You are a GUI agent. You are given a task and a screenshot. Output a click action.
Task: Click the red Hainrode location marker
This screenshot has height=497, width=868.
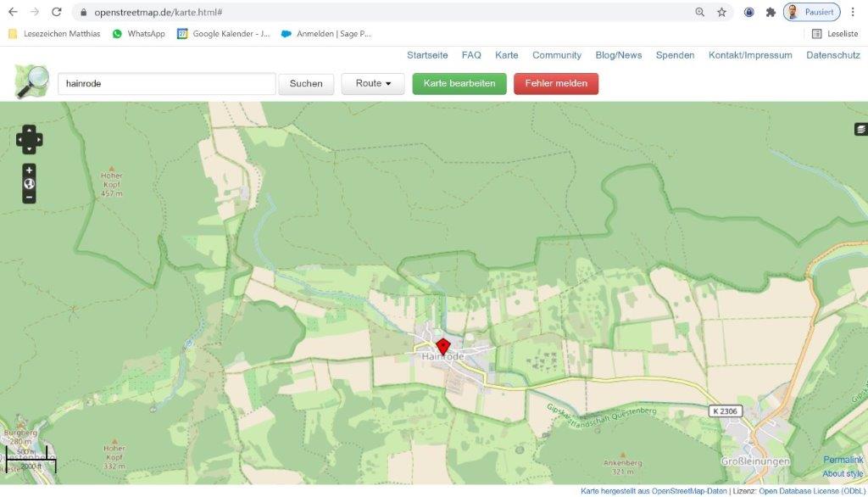[442, 346]
